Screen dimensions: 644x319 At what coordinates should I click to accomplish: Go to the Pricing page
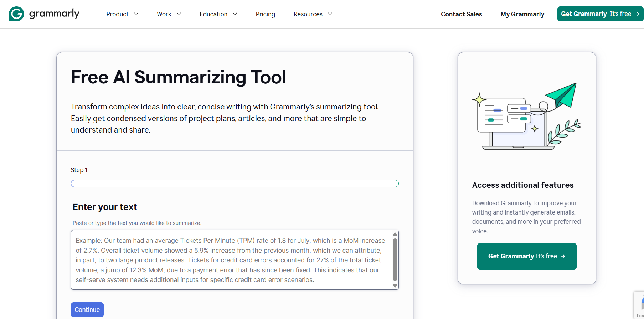pos(265,14)
